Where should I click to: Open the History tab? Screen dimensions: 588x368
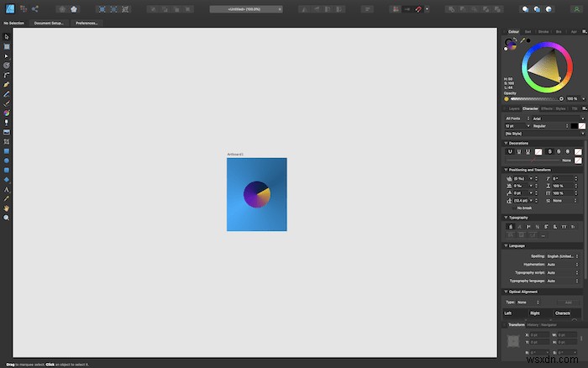(x=533, y=325)
